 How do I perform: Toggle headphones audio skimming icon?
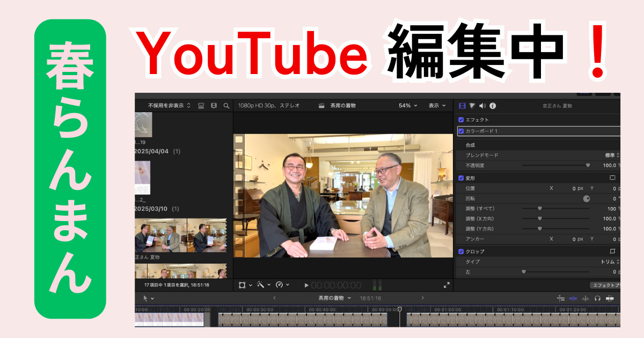tap(597, 298)
